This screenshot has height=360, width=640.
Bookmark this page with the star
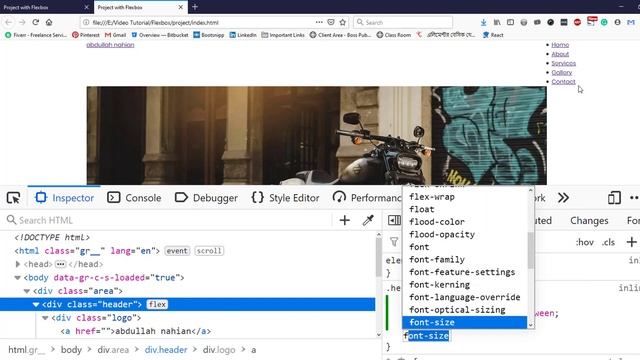coord(343,22)
